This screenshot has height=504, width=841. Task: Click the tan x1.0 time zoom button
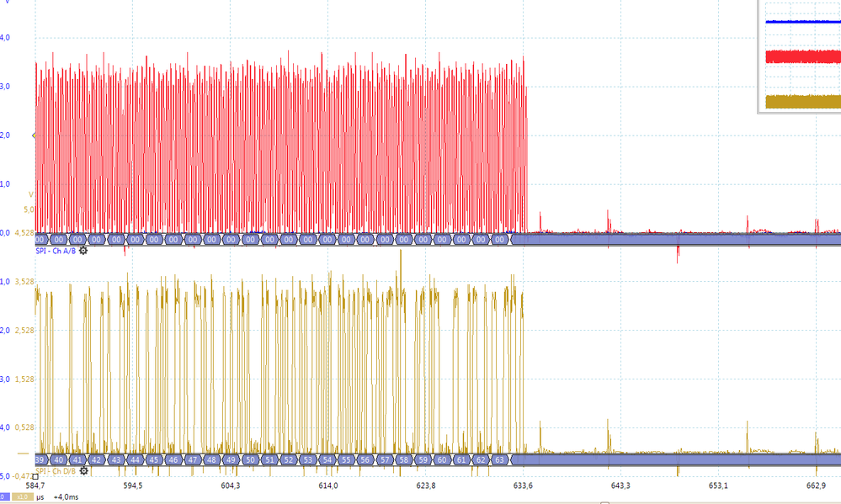click(23, 497)
